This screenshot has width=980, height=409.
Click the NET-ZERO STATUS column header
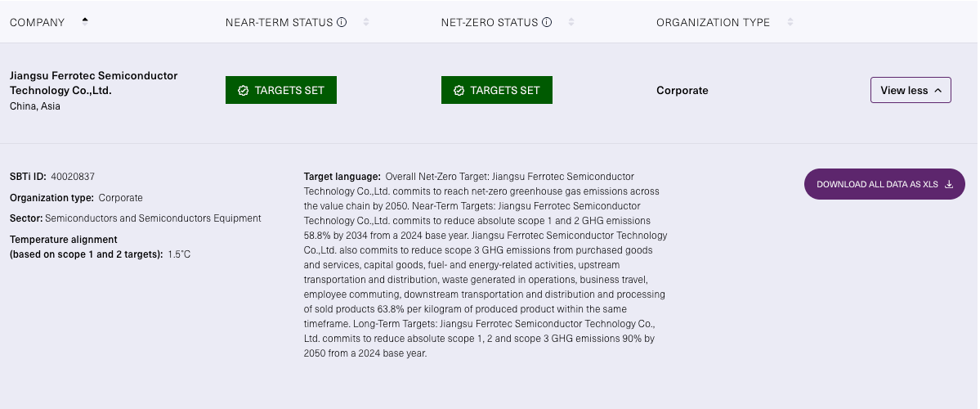(489, 22)
